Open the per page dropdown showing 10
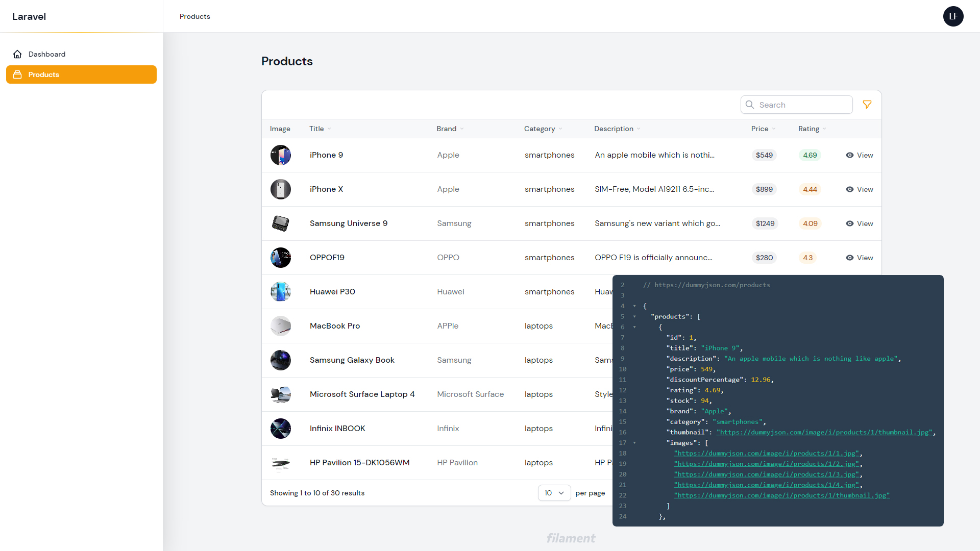 [554, 493]
